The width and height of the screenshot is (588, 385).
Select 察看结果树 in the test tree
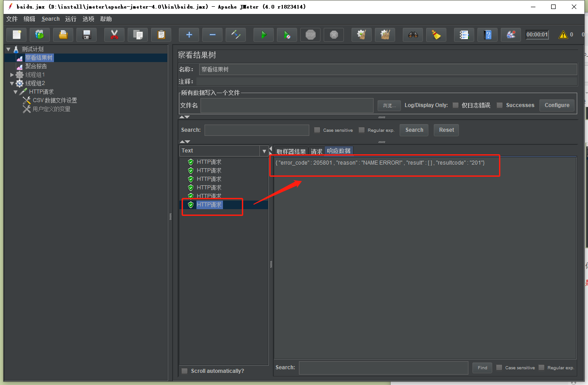point(39,58)
